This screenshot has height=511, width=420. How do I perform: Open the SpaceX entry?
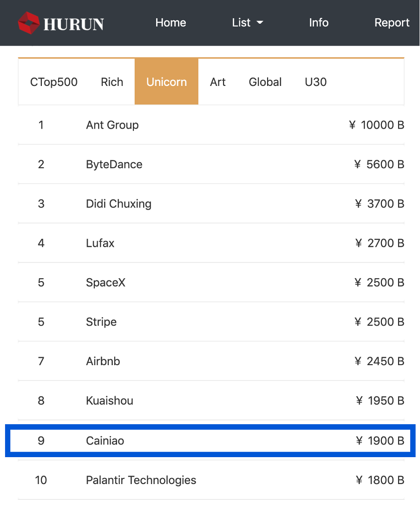[x=211, y=282]
